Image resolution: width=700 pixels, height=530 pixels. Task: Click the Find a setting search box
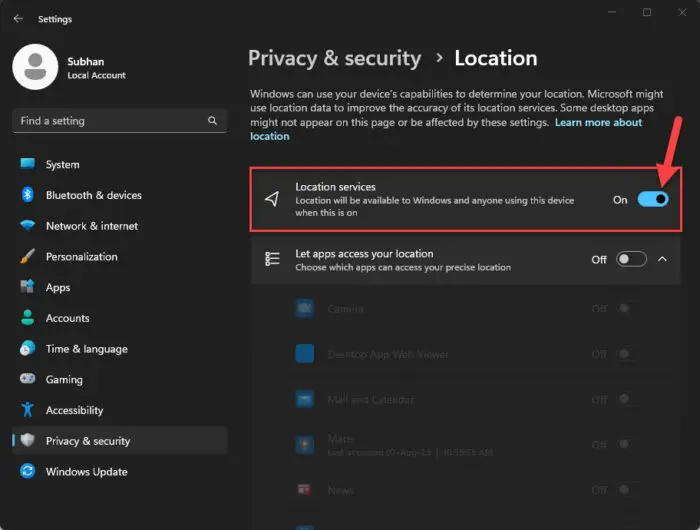pos(120,121)
